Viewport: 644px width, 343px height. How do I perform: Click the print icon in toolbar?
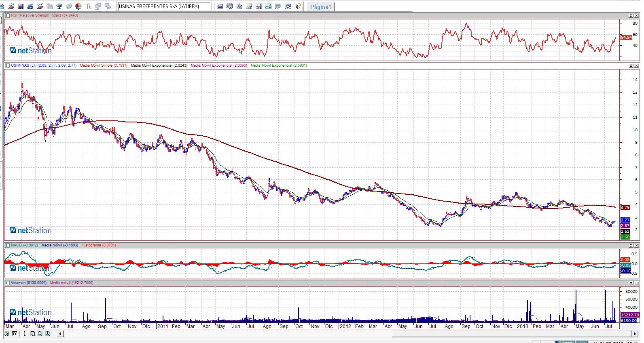tap(30, 6)
